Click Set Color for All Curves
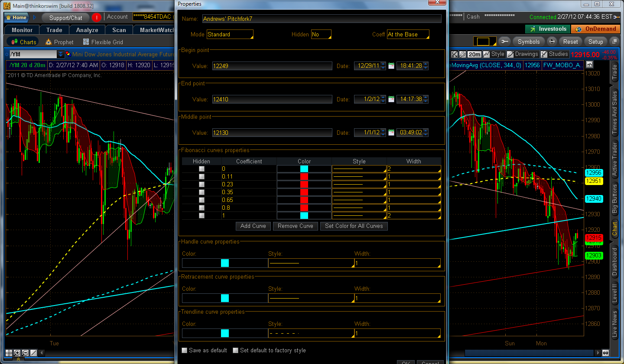624x364 pixels. pyautogui.click(x=354, y=226)
